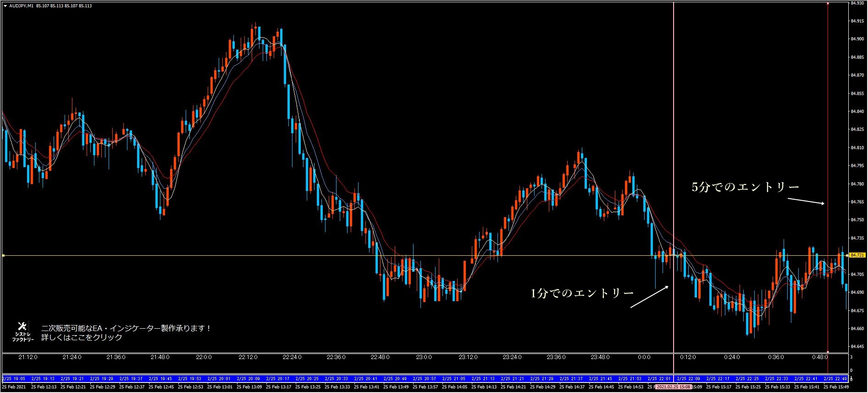868x393 pixels.
Task: Click the pink 2021.02.25 15:08 time label
Action: pyautogui.click(x=673, y=387)
